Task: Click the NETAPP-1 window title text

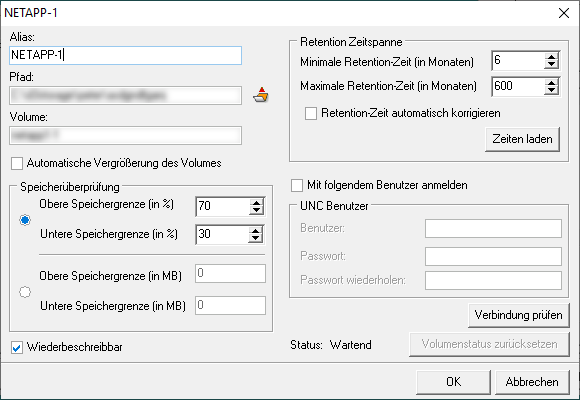Action: (x=31, y=13)
